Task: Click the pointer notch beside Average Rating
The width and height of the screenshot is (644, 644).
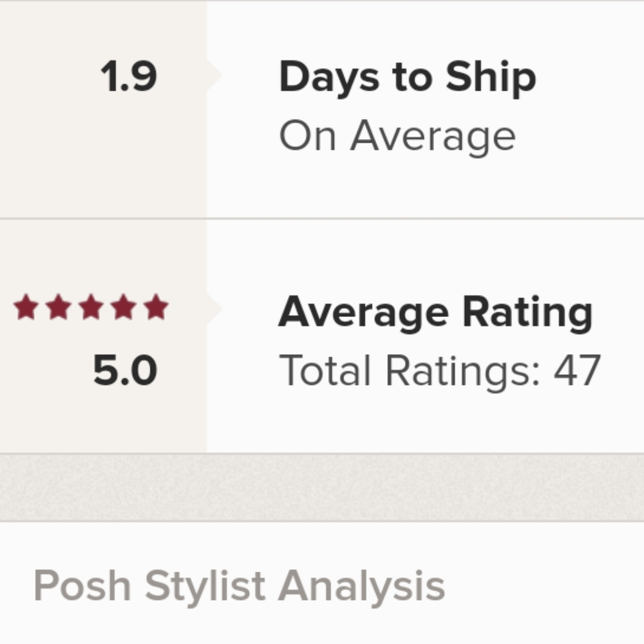Action: pos(214,309)
